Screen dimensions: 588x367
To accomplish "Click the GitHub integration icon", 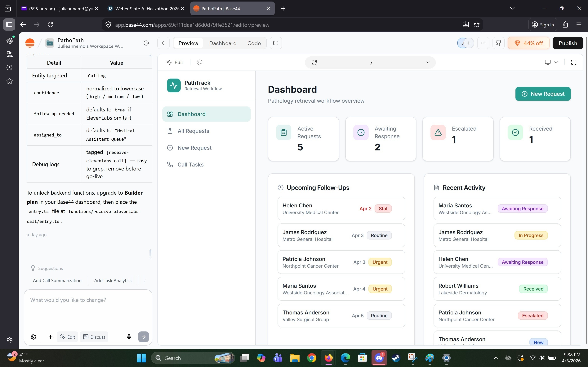I will tap(498, 43).
